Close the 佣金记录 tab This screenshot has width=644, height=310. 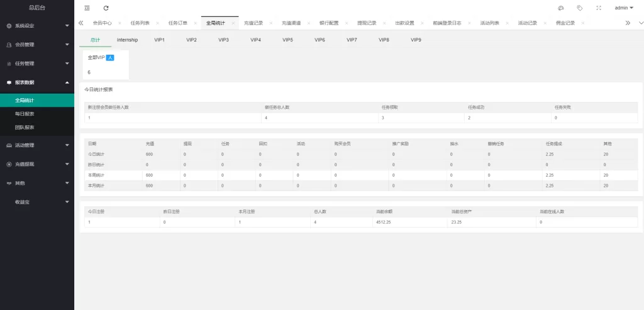[583, 23]
